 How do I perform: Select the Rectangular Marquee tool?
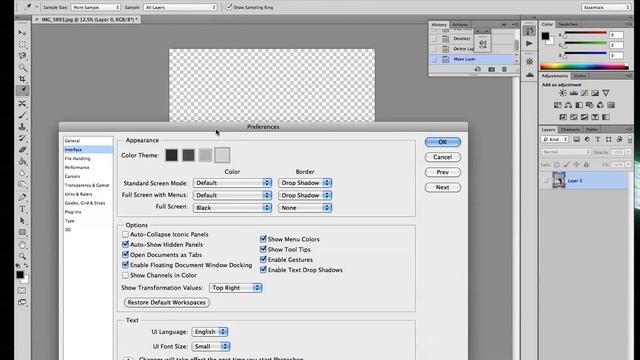tap(22, 44)
